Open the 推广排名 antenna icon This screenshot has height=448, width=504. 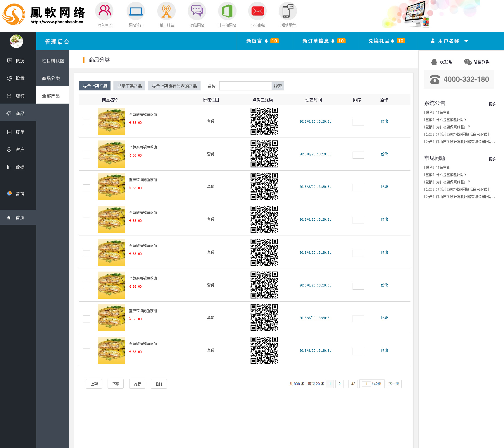[x=166, y=11]
